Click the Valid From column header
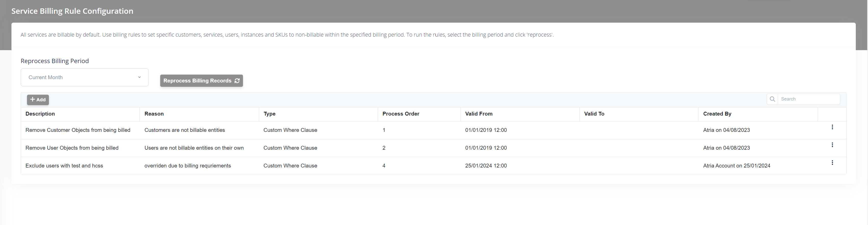 479,114
